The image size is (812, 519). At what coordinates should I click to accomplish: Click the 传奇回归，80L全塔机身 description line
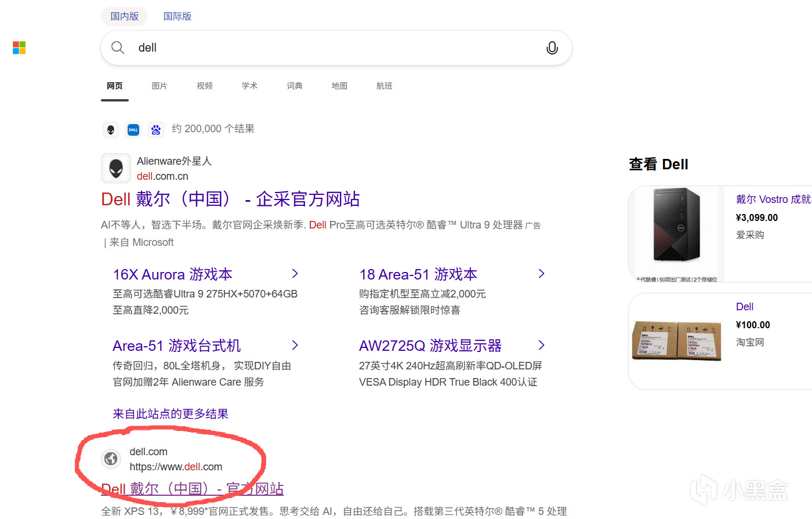(x=202, y=366)
